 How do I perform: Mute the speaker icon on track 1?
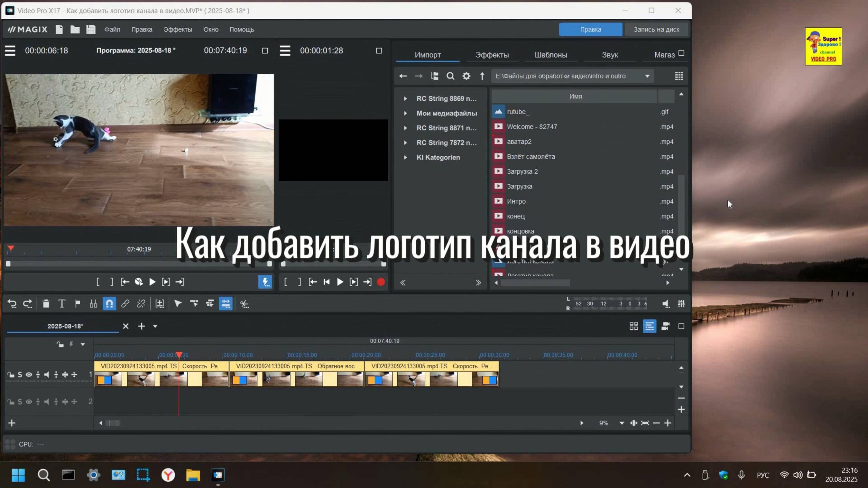pos(47,374)
